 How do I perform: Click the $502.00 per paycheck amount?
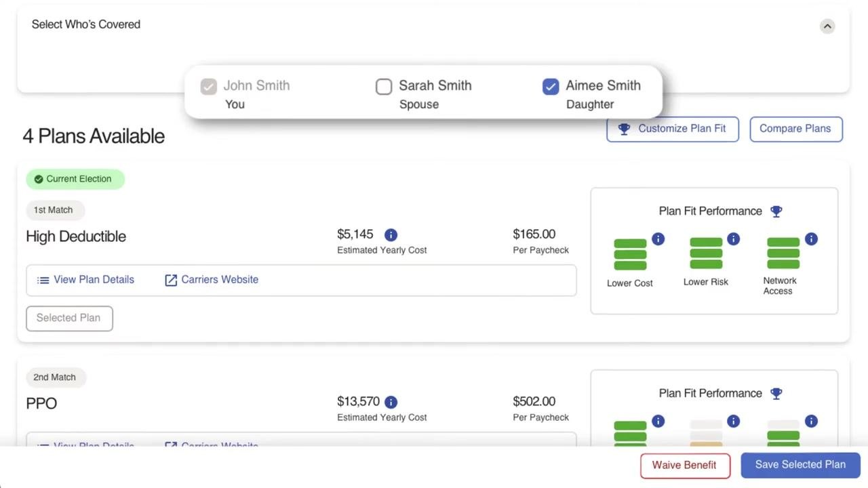pyautogui.click(x=534, y=402)
